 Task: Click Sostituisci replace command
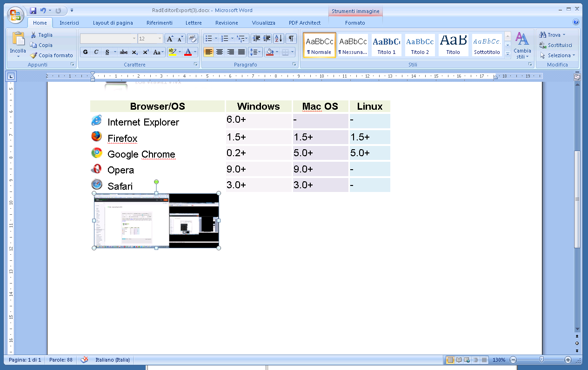(x=556, y=45)
